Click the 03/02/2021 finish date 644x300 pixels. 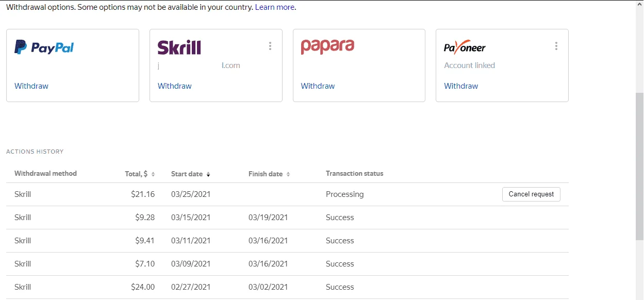coord(268,287)
